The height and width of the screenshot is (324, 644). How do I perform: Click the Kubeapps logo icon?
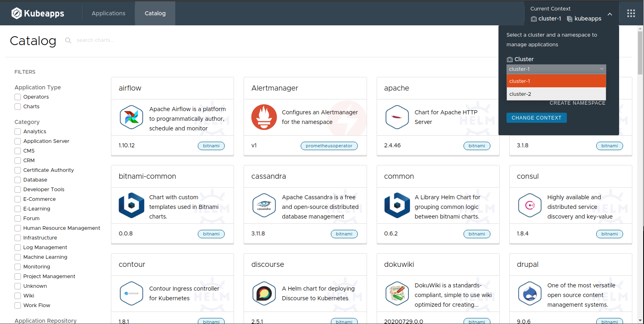click(16, 13)
